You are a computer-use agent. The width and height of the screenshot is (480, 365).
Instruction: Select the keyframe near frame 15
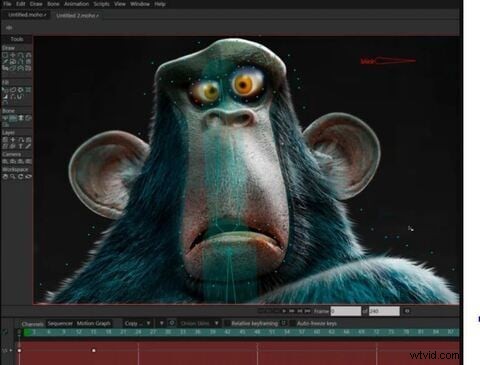(x=94, y=350)
